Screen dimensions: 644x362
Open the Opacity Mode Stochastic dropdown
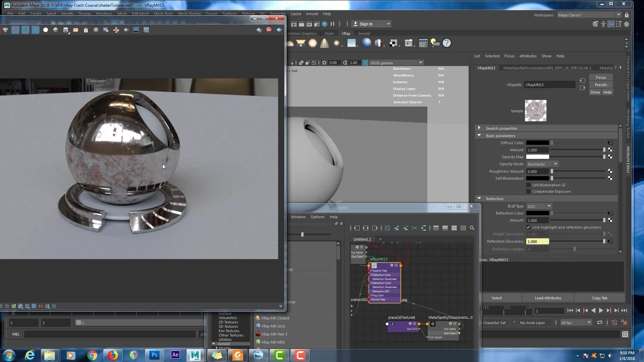point(542,164)
